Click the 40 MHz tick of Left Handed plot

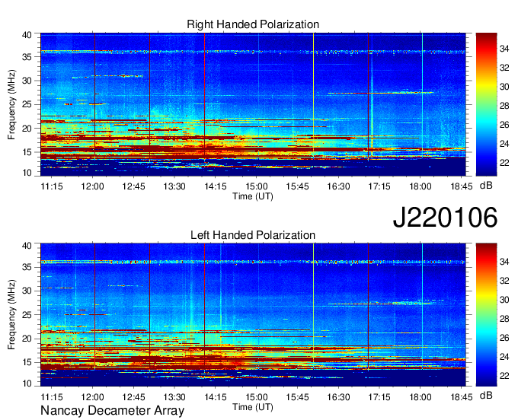[27, 246]
